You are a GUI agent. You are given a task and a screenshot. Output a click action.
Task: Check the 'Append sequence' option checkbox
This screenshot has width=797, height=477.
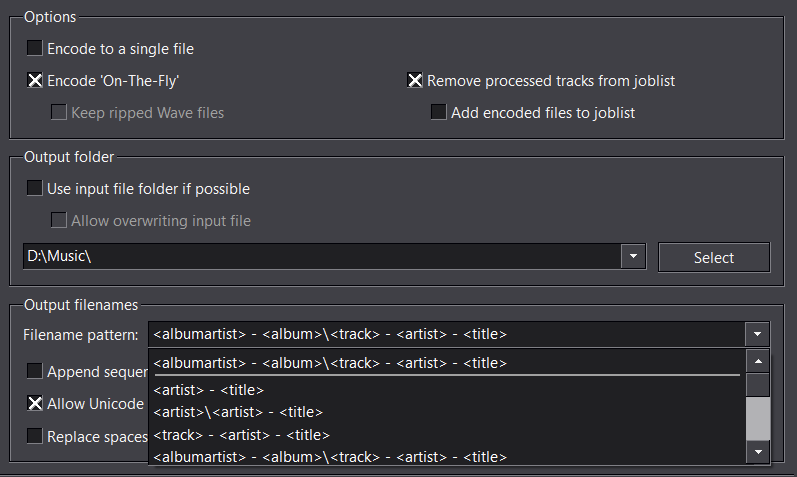[35, 372]
